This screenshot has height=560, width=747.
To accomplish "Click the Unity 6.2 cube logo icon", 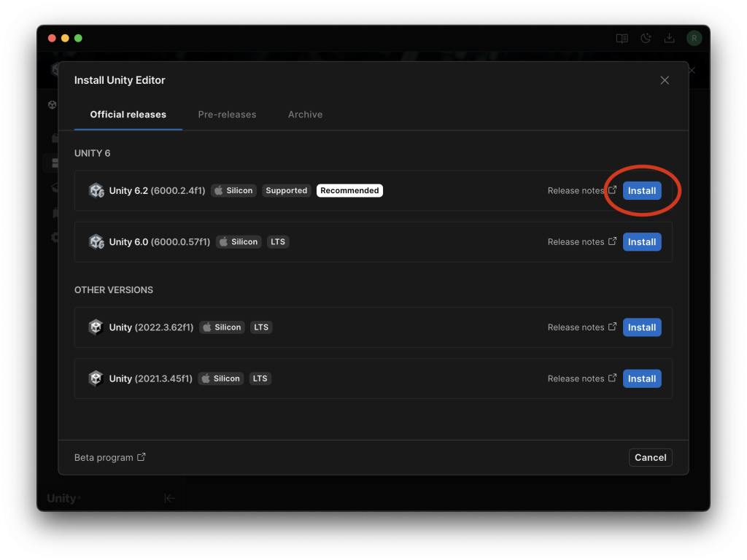I will tap(96, 190).
